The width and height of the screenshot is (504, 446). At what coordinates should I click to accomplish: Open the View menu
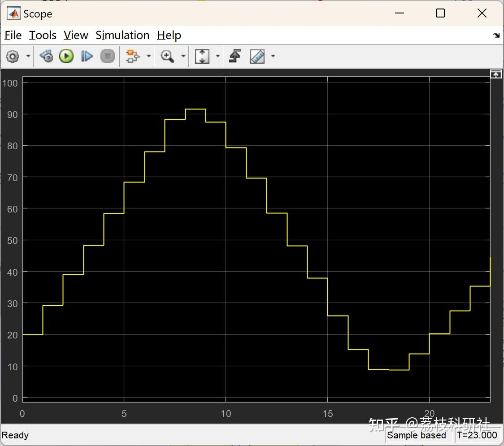click(76, 35)
